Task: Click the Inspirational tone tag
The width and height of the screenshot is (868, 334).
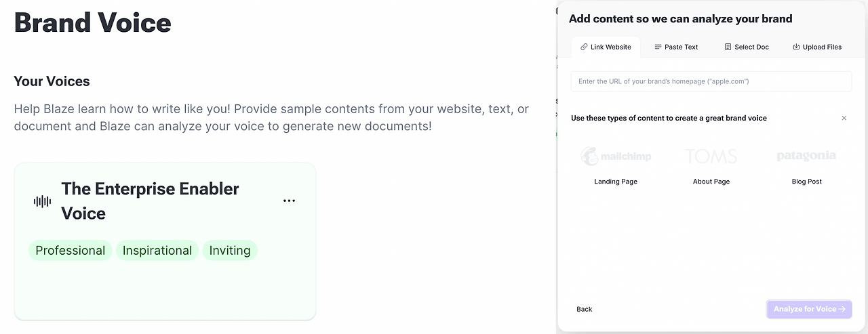Action: coord(157,251)
